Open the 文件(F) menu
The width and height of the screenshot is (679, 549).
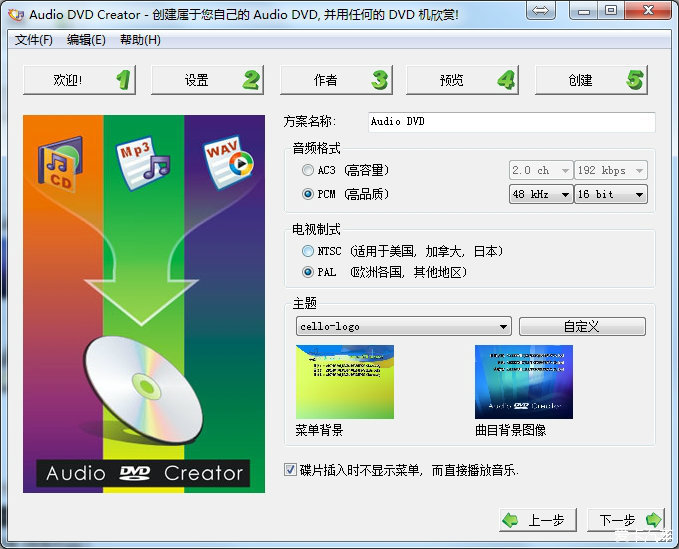coord(34,40)
